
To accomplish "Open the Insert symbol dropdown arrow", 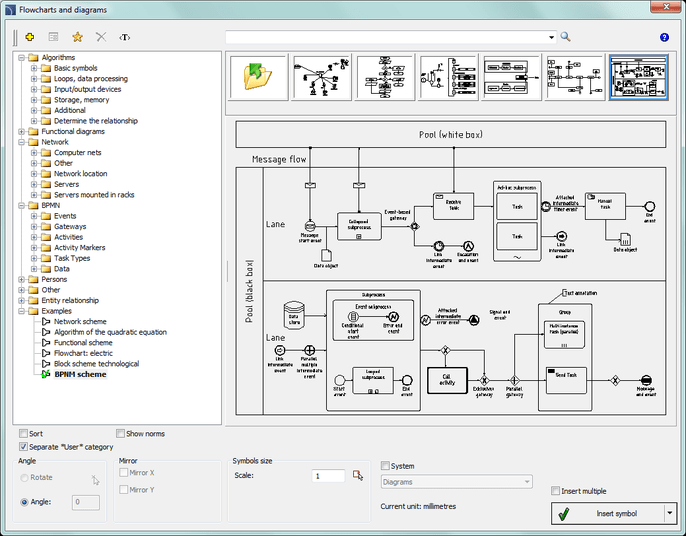I will point(670,513).
